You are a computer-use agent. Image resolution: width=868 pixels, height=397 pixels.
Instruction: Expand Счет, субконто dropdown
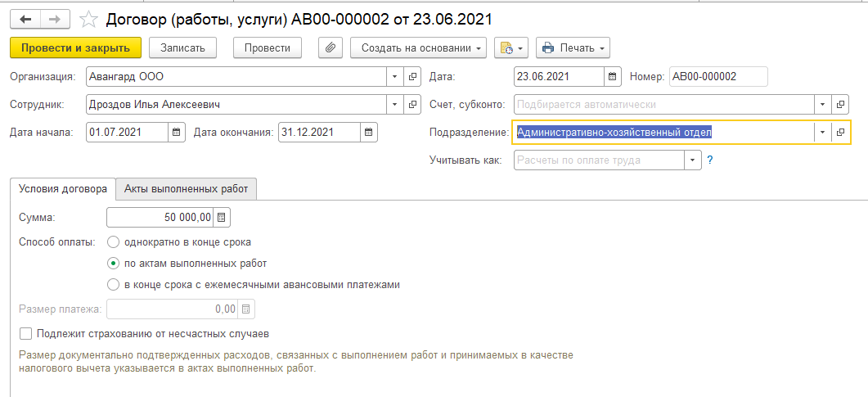pyautogui.click(x=823, y=104)
